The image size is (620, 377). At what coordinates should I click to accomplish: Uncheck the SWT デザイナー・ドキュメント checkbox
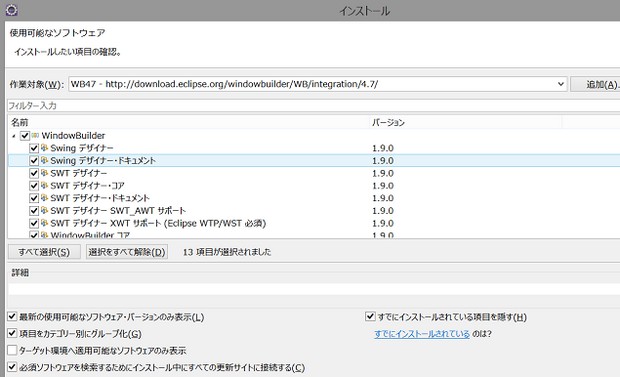pos(34,198)
